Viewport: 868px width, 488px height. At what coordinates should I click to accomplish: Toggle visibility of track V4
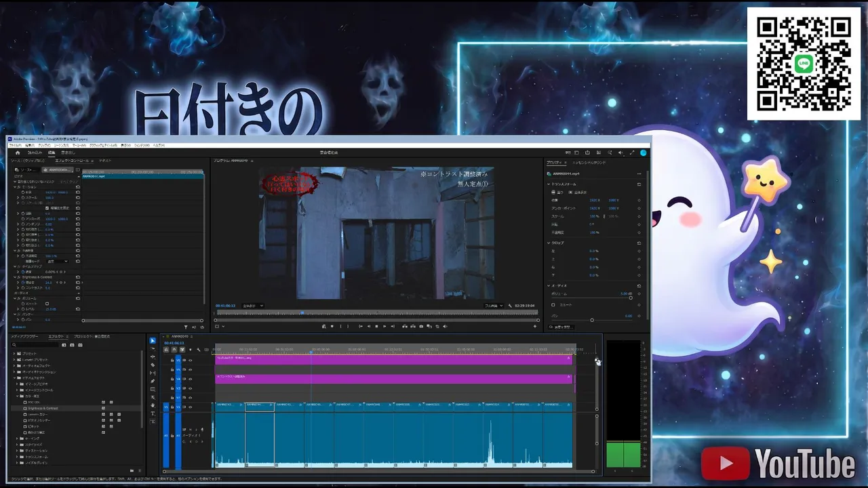click(190, 379)
